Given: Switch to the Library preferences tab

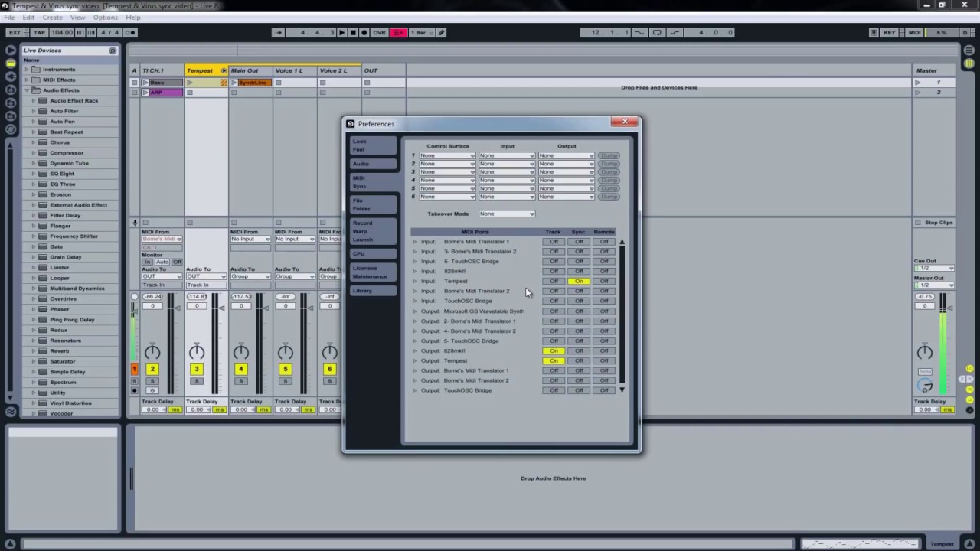Looking at the screenshot, I should point(373,291).
